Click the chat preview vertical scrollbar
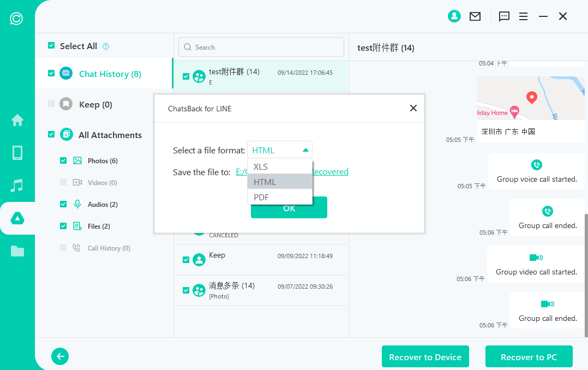Viewport: 588px width, 370px height. 586,276
